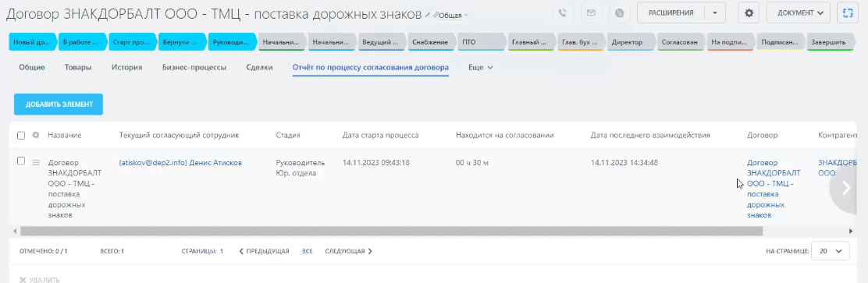The image size is (868, 283).
Task: Switch to the Общие tab
Action: (x=31, y=67)
